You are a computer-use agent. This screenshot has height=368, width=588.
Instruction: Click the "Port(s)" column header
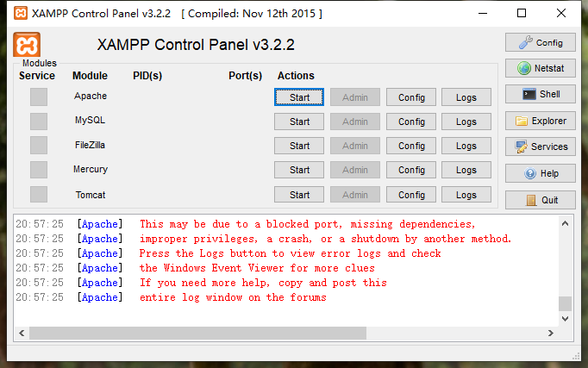[245, 76]
